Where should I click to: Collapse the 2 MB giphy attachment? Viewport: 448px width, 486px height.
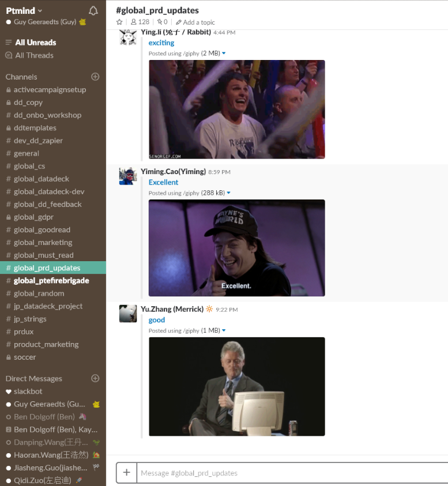224,53
